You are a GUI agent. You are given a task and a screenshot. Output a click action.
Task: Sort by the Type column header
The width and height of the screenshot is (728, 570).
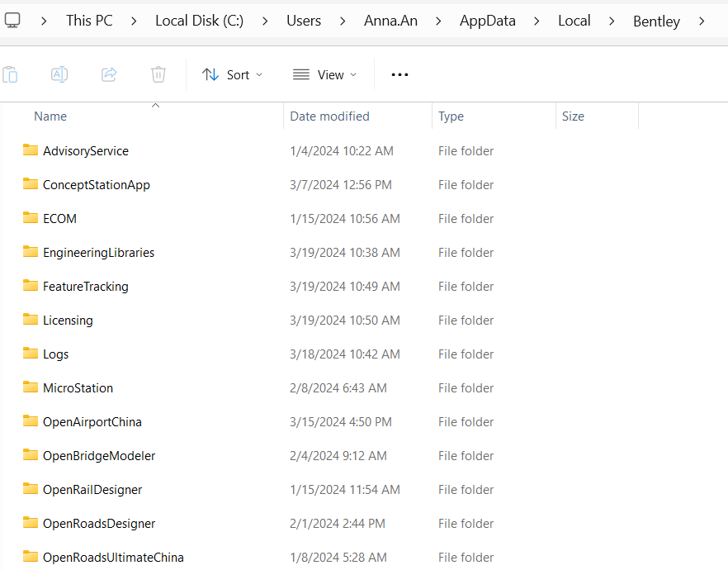[451, 116]
